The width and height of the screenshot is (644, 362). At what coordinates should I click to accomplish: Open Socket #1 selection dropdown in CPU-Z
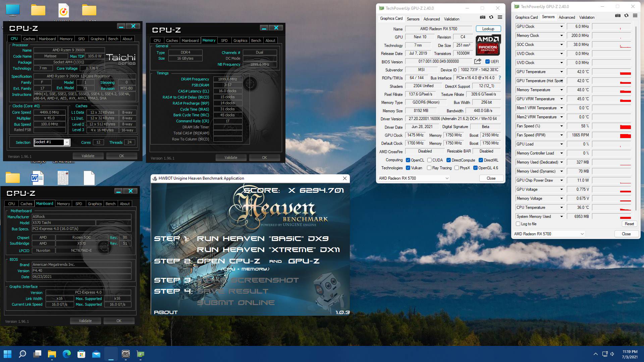pyautogui.click(x=67, y=142)
